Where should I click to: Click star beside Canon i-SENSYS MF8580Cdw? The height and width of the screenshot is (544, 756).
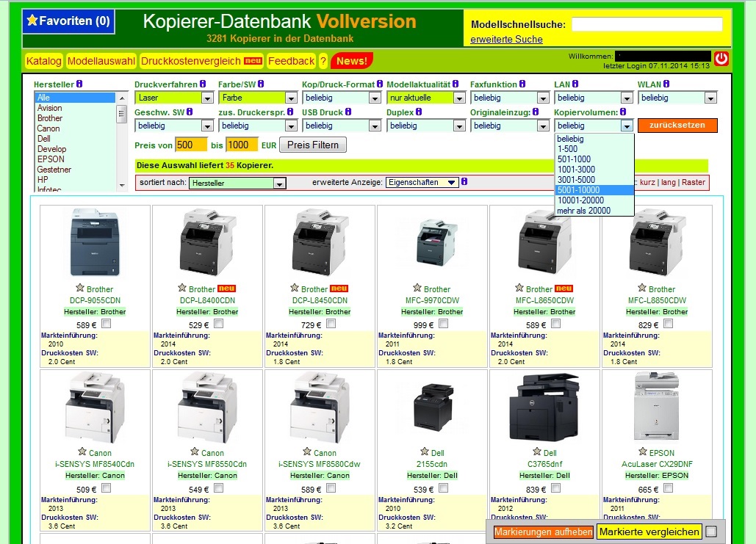point(307,451)
